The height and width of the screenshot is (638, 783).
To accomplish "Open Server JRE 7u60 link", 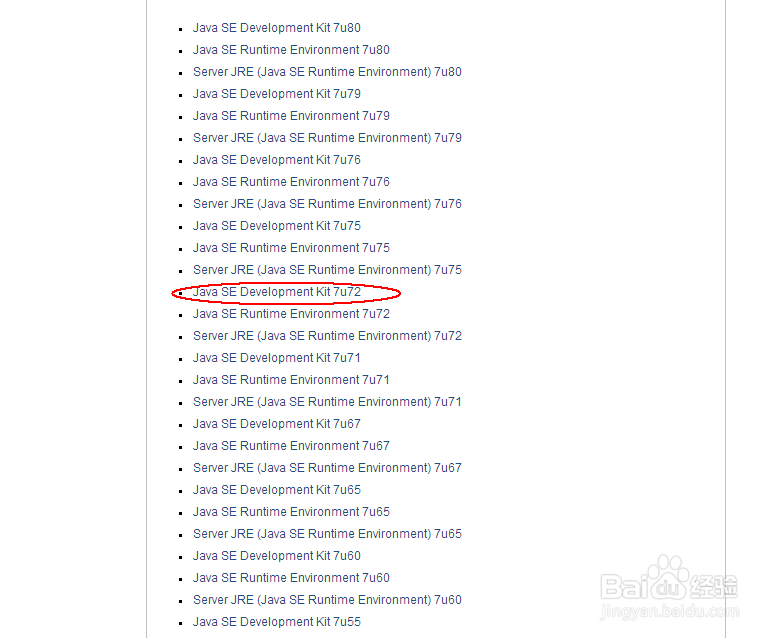I will 327,600.
